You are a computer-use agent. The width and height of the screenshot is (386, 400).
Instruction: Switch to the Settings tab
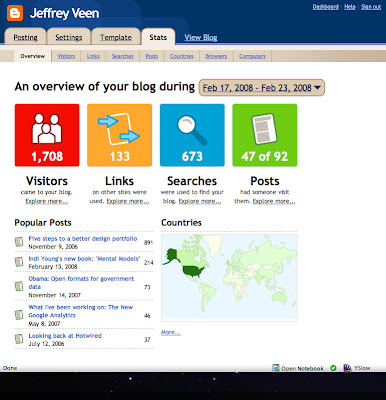69,37
